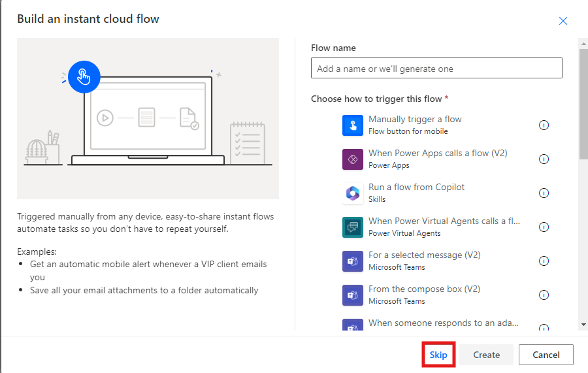Viewport: 588px width, 373px height.
Task: Click the Flow name input field
Action: (x=436, y=68)
